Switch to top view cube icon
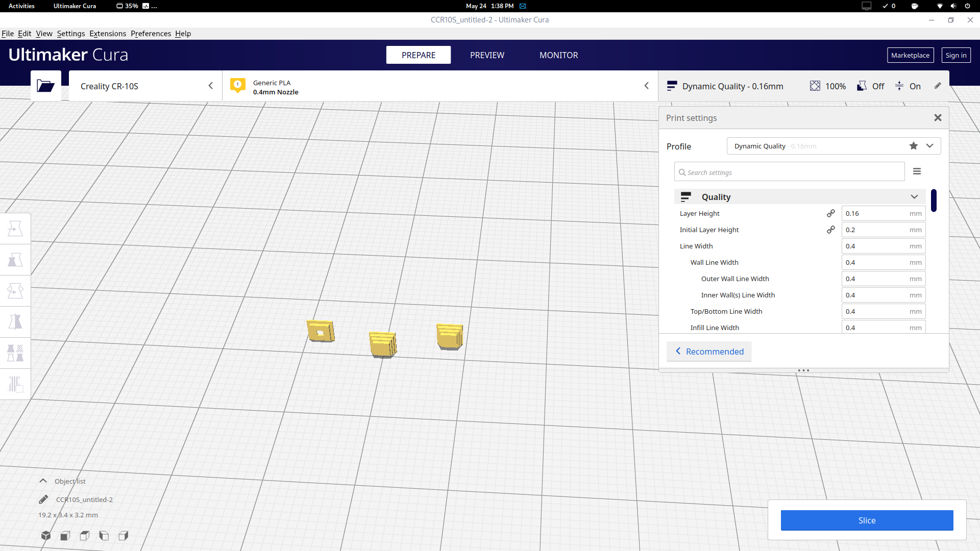980x551 pixels. 85,536
